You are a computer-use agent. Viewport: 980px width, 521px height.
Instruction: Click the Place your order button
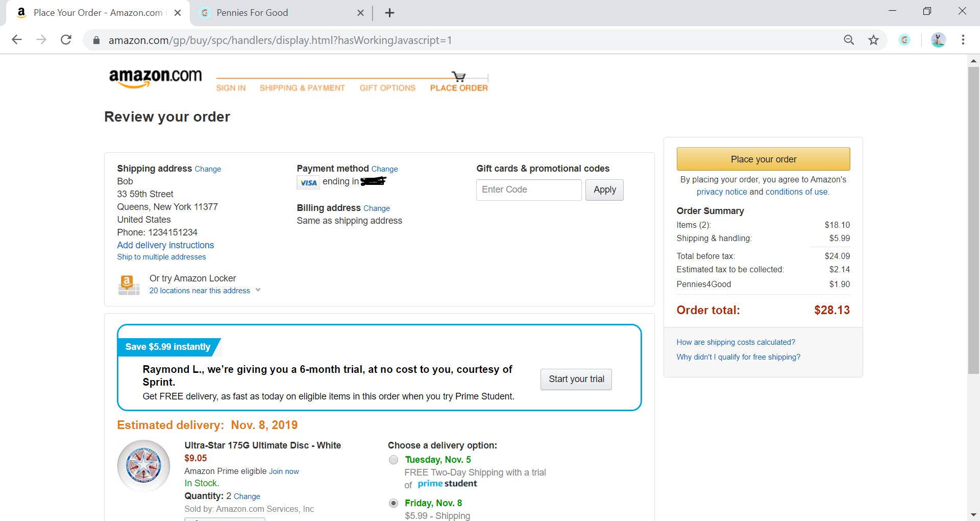click(x=763, y=159)
